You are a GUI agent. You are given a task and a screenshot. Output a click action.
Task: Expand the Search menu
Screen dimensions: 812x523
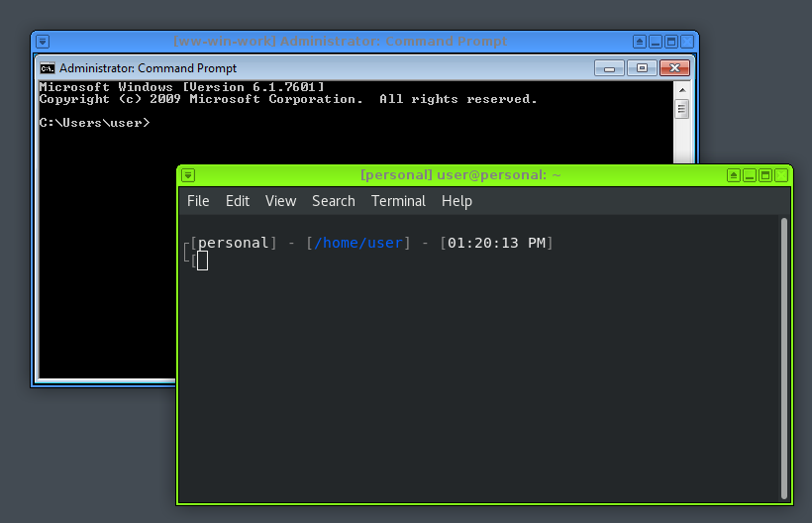click(333, 201)
